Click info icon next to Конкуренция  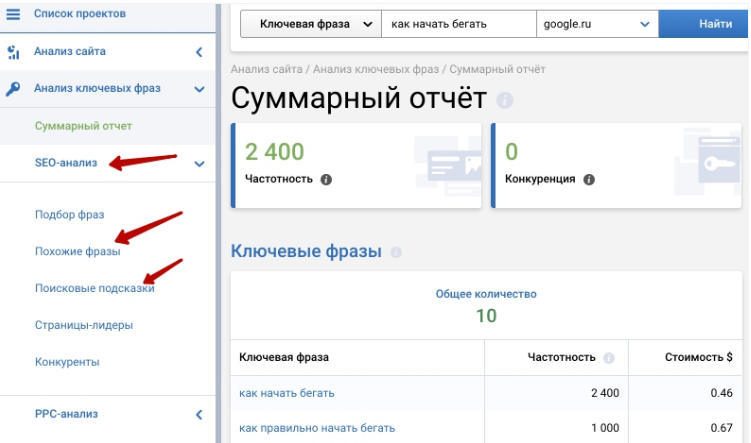click(589, 180)
